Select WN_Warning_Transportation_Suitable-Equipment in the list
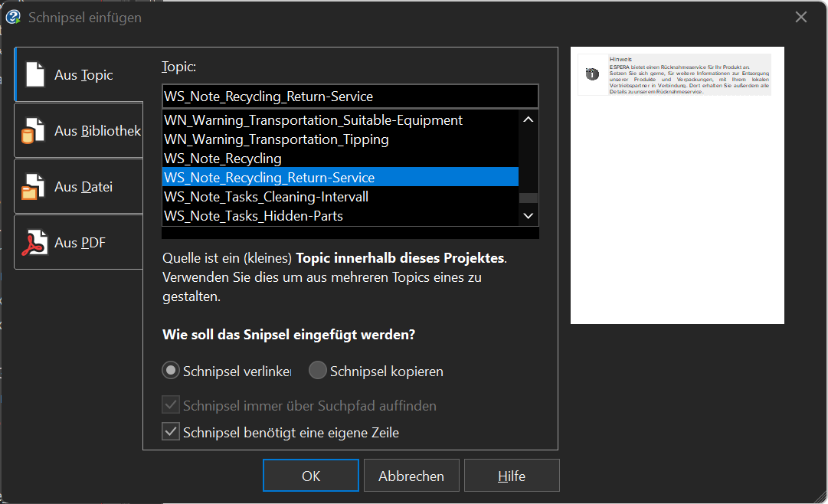828x504 pixels. (x=340, y=120)
